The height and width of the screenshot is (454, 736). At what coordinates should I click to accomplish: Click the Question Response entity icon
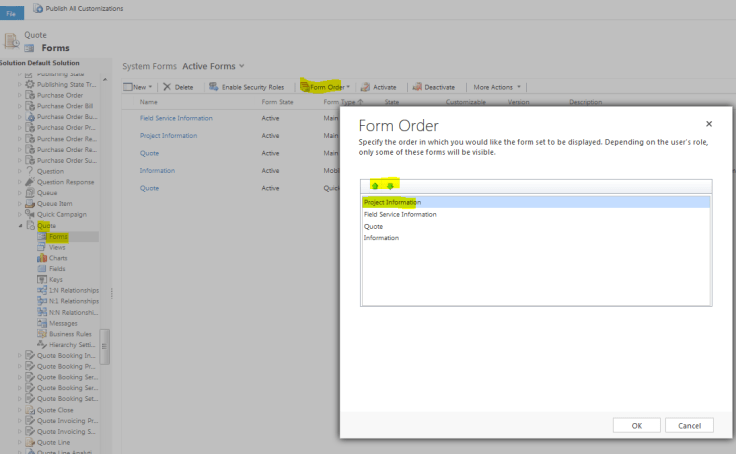(30, 182)
